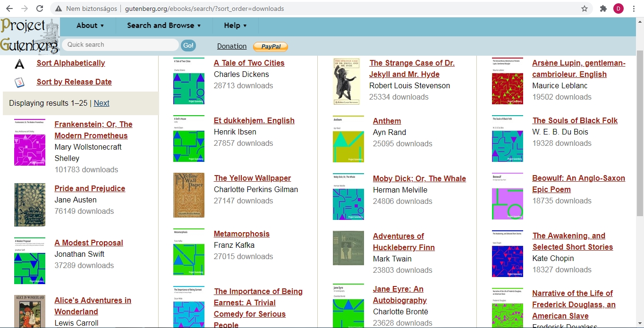644x328 pixels.
Task: Click the Project Gutenberg logo
Action: point(30,36)
